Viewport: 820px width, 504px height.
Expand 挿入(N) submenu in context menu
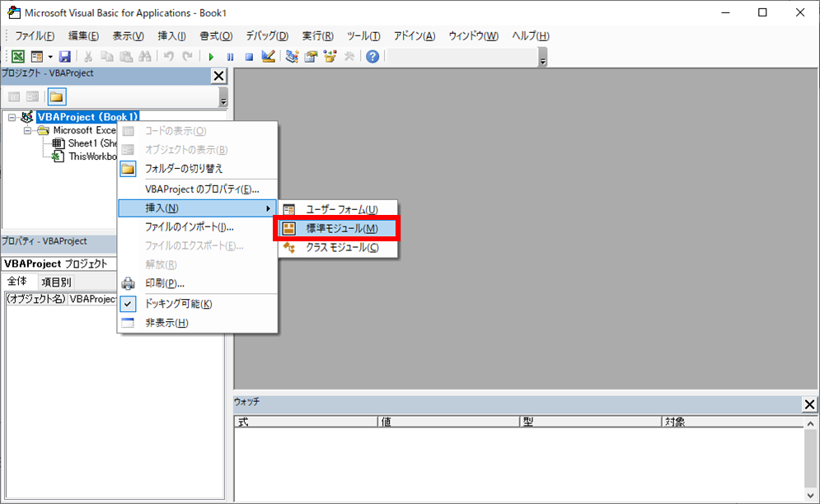tap(198, 208)
